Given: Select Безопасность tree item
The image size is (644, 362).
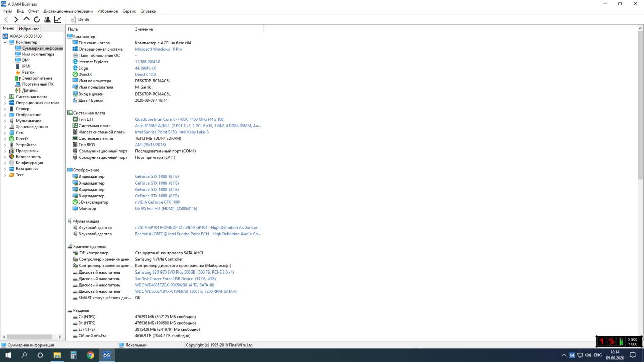Looking at the screenshot, I should point(28,157).
